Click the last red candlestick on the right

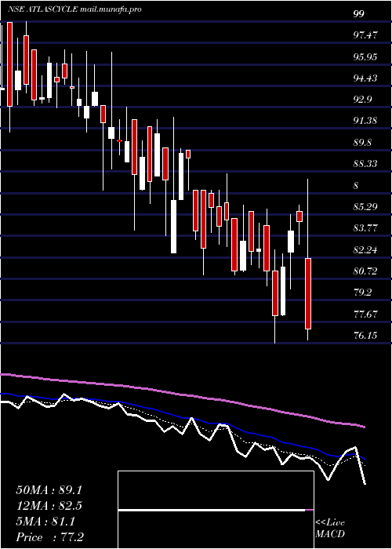[x=308, y=293]
